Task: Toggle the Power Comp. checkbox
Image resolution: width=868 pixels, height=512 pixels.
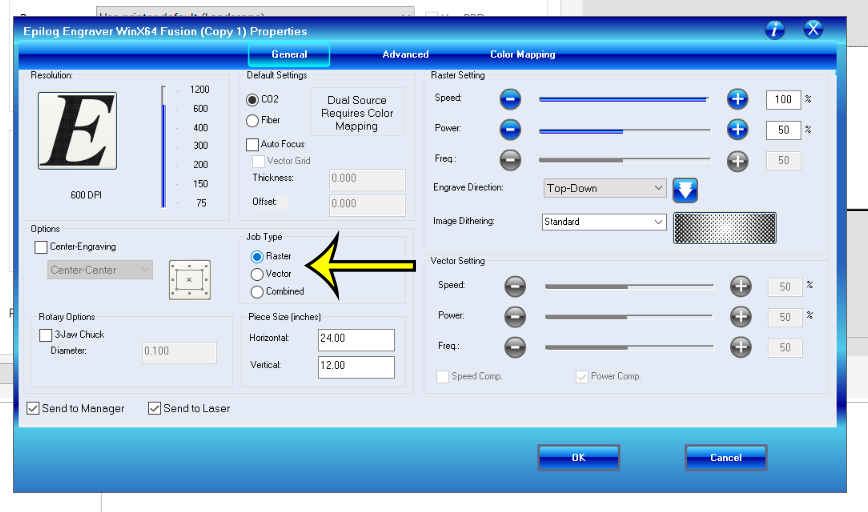Action: (582, 376)
